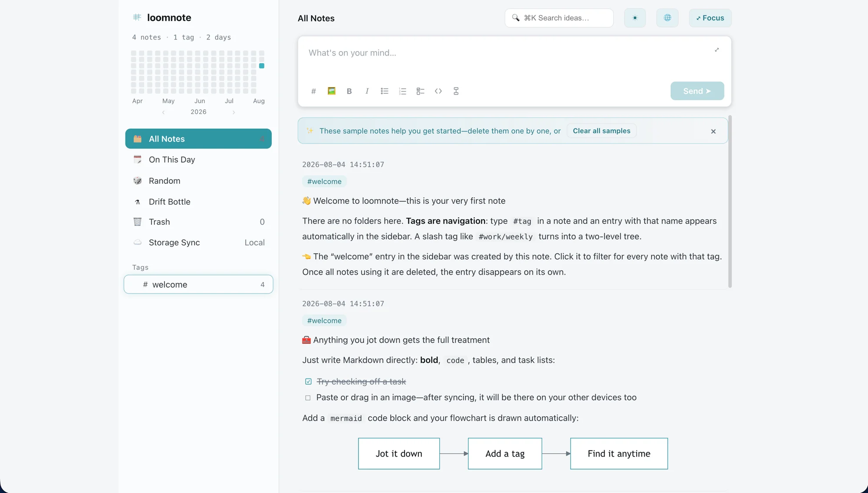Screen dimensions: 868x493
Task: Send the note
Action: click(697, 91)
